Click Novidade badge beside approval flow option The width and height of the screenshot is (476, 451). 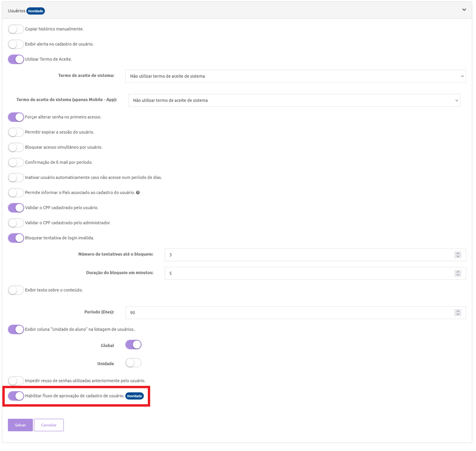[134, 396]
